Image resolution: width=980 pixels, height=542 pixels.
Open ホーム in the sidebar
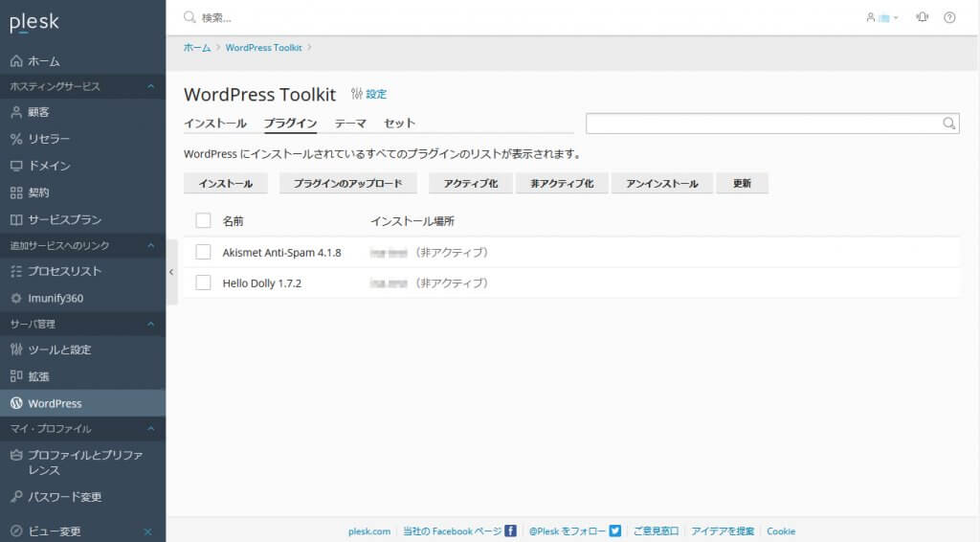click(82, 61)
